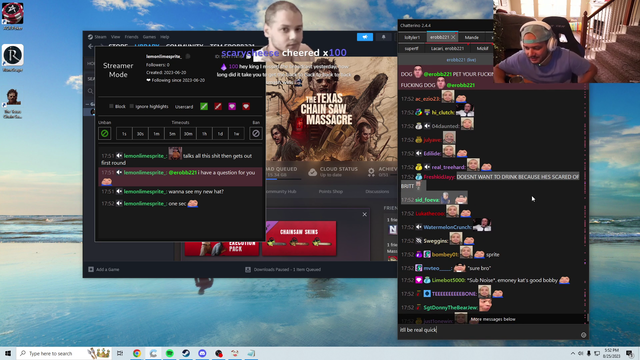Open Spotify from the taskbar

coord(169,353)
